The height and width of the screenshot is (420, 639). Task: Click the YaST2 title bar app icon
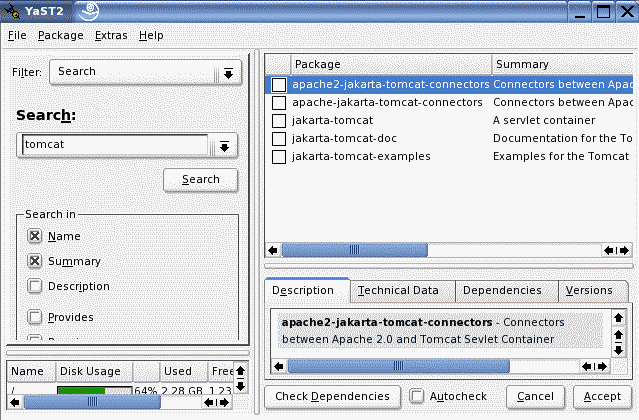12,11
